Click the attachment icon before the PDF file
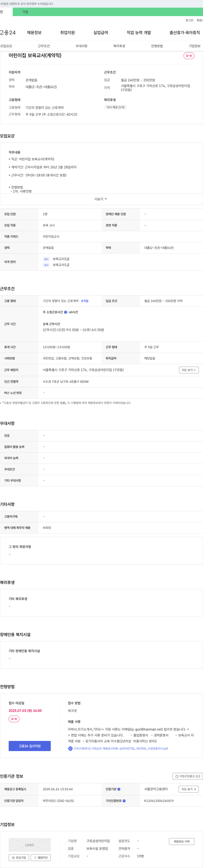Image resolution: width=203 pixels, height=868 pixels. pos(70,748)
